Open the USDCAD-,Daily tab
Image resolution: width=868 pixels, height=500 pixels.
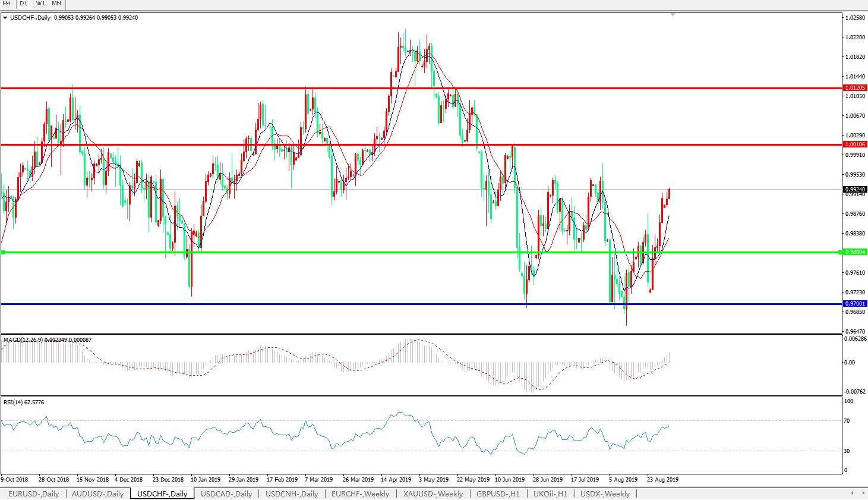226,493
